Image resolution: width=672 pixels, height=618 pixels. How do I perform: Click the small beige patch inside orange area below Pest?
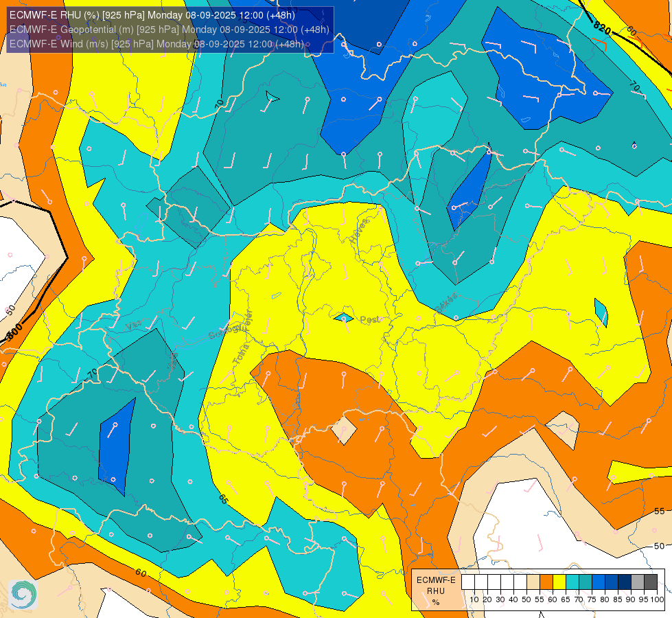344,430
